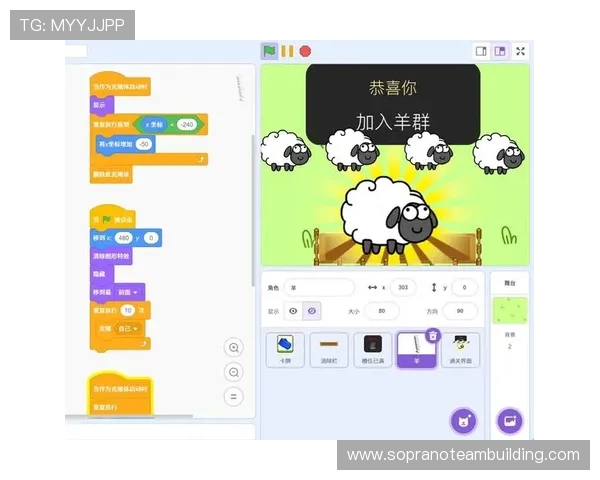Screen dimensions: 600x480
Task: Open the add backdrop button
Action: click(510, 421)
